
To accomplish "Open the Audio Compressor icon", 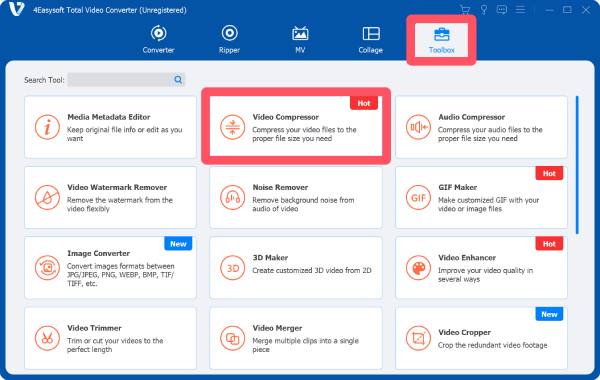I will click(x=418, y=127).
